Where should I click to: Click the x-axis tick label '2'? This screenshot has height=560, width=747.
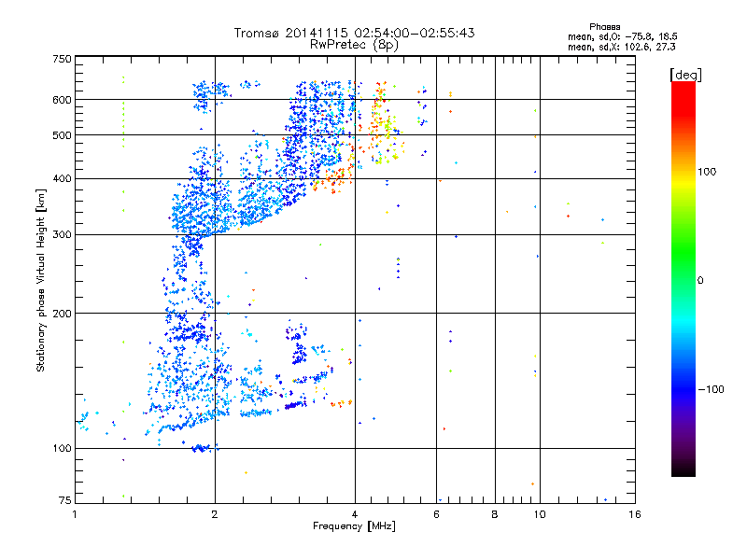pos(215,514)
